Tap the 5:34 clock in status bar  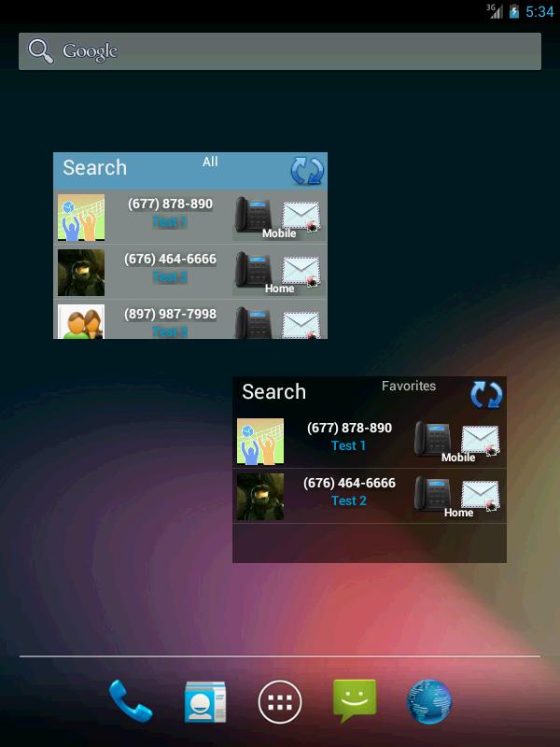click(x=539, y=11)
